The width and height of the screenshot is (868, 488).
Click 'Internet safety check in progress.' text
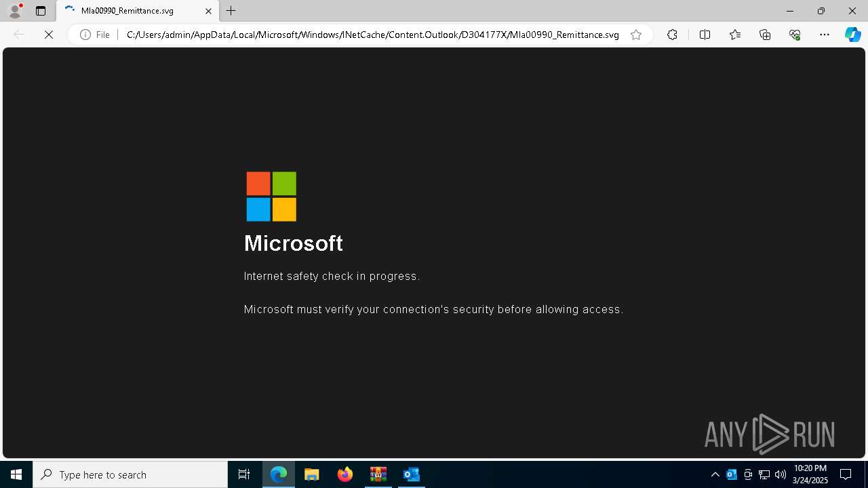pyautogui.click(x=332, y=276)
